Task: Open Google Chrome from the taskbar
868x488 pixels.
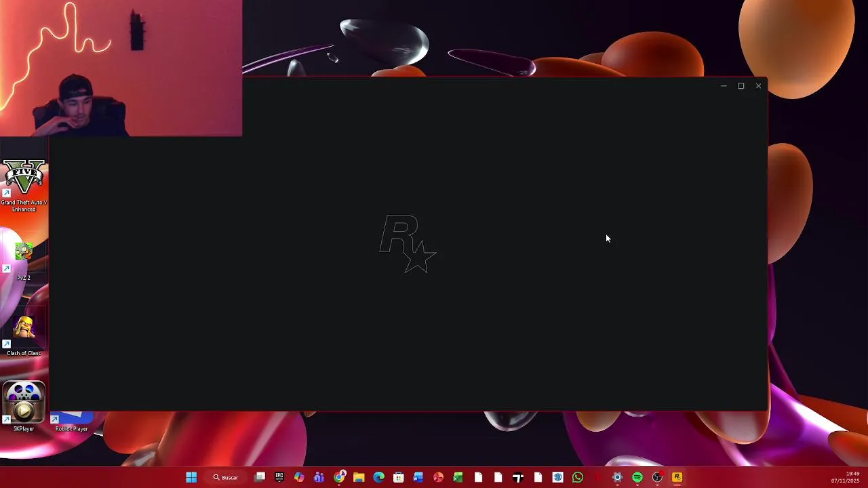Action: point(339,477)
